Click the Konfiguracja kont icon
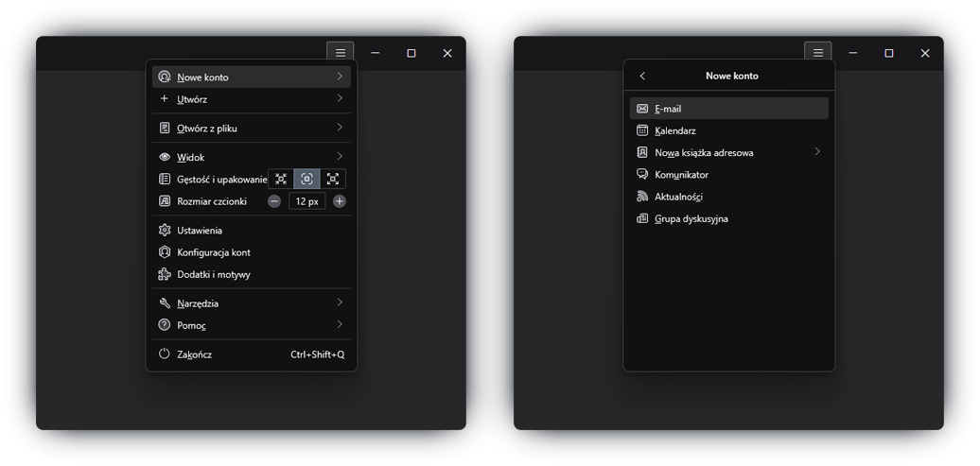The width and height of the screenshot is (980, 466). pos(165,252)
